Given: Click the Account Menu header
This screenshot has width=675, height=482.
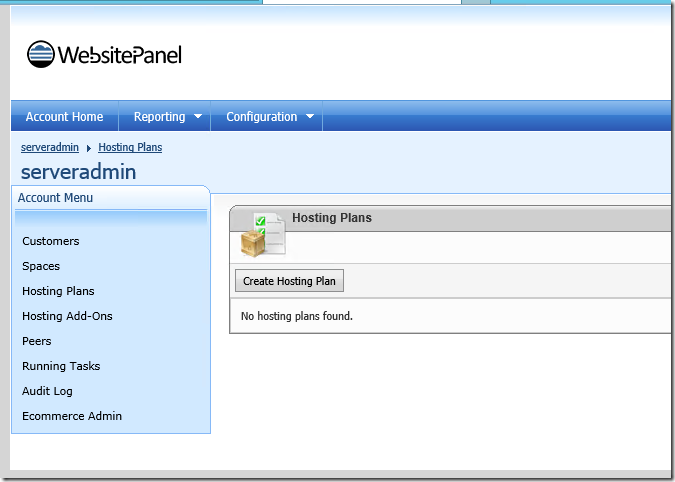Looking at the screenshot, I should point(56,198).
